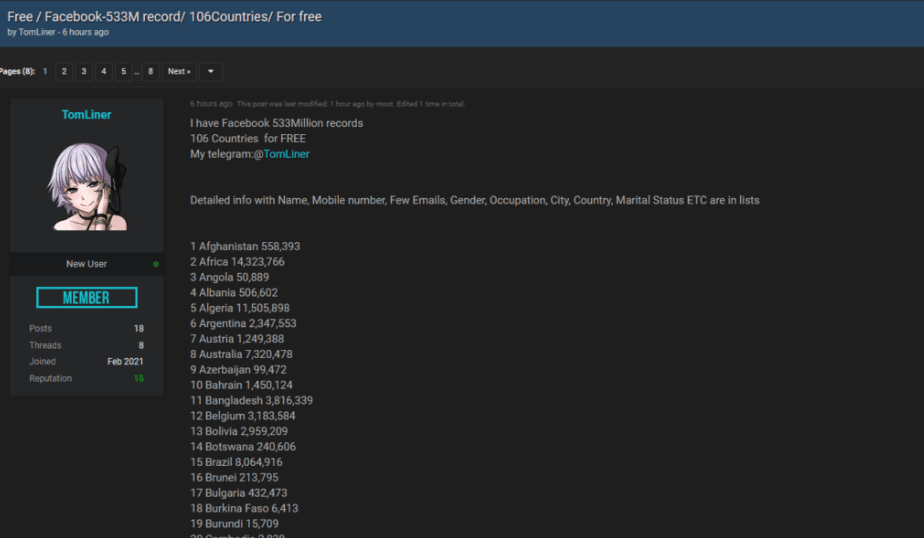Go to page 2 of thread
The width and height of the screenshot is (924, 538).
pos(63,72)
